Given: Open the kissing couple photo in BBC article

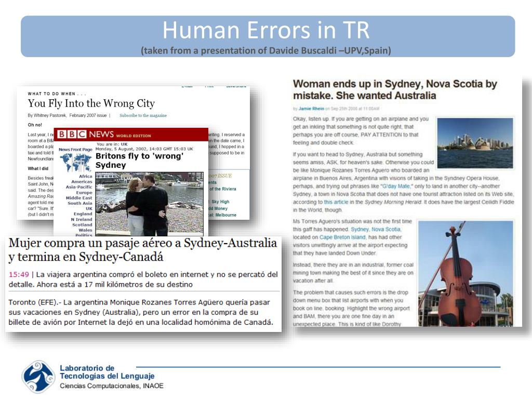Looking at the screenshot, I should [x=150, y=204].
